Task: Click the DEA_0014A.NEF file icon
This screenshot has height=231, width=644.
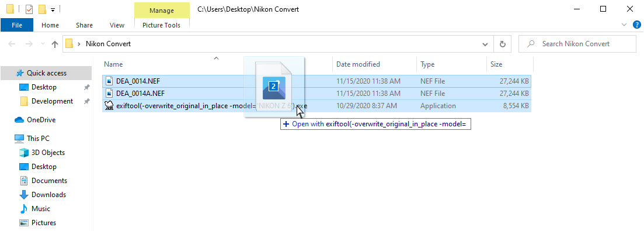Action: tap(109, 94)
